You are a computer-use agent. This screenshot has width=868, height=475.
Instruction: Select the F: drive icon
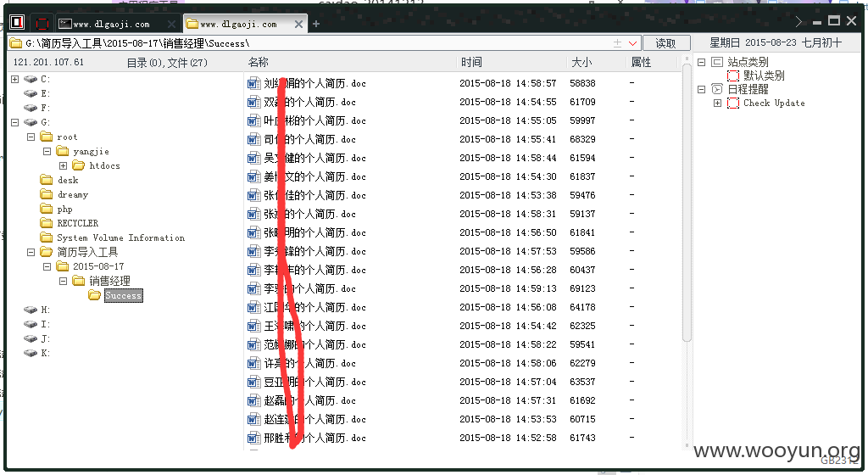click(x=31, y=108)
